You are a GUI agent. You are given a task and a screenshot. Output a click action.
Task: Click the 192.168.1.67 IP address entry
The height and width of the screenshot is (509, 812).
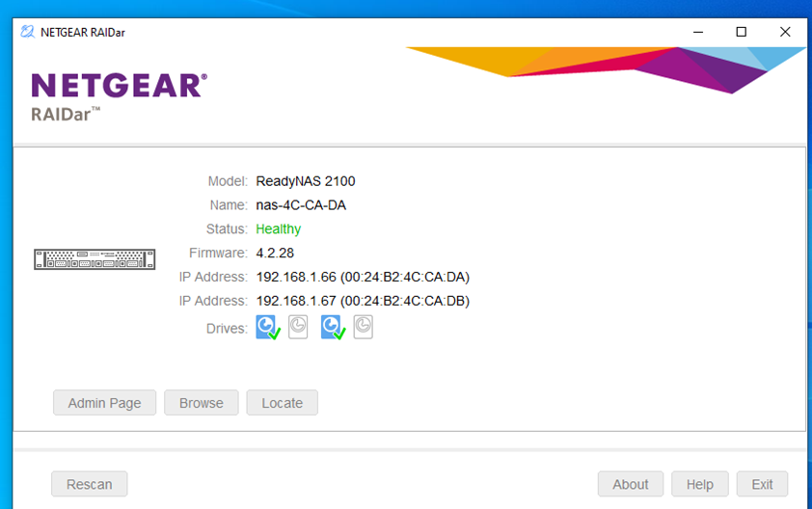[363, 301]
